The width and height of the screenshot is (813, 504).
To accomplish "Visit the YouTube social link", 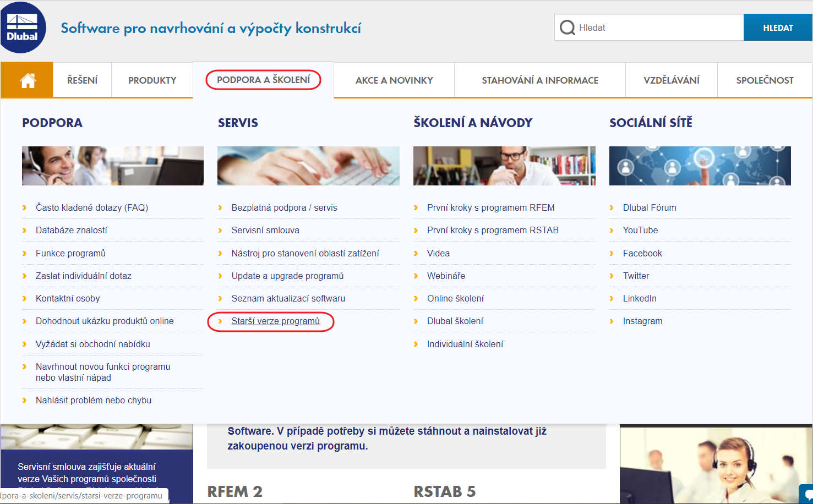I will [x=640, y=230].
